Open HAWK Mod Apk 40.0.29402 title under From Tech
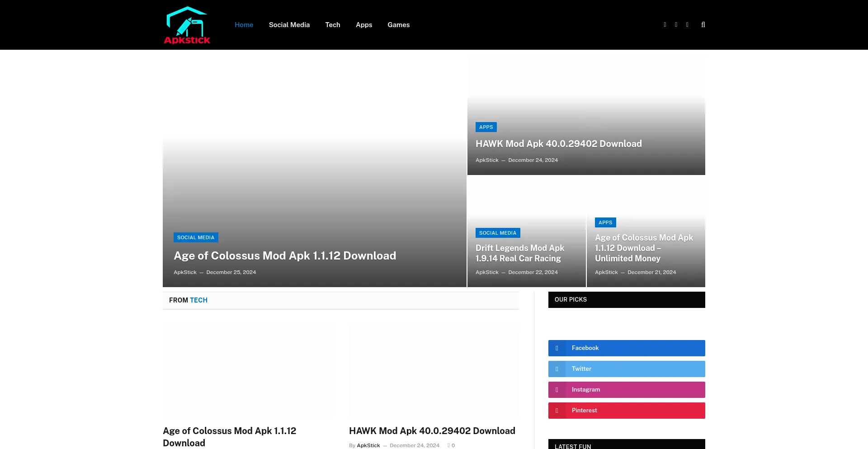The height and width of the screenshot is (449, 868). [432, 431]
